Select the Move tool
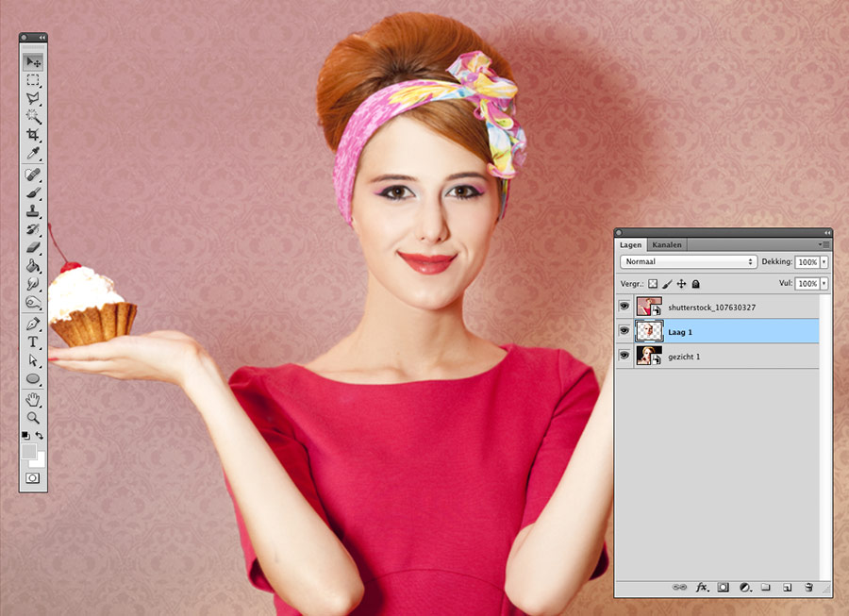849x616 pixels. [33, 62]
